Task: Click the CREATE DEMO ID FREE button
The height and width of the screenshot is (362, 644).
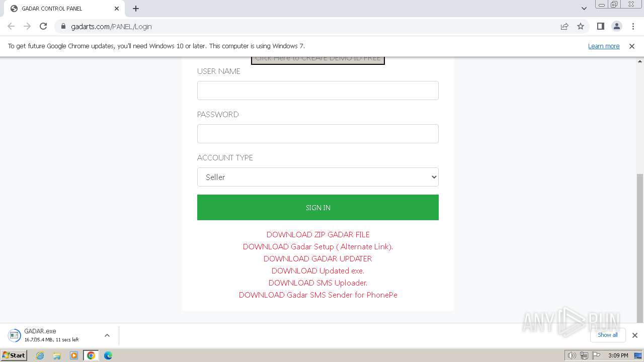Action: [318, 60]
